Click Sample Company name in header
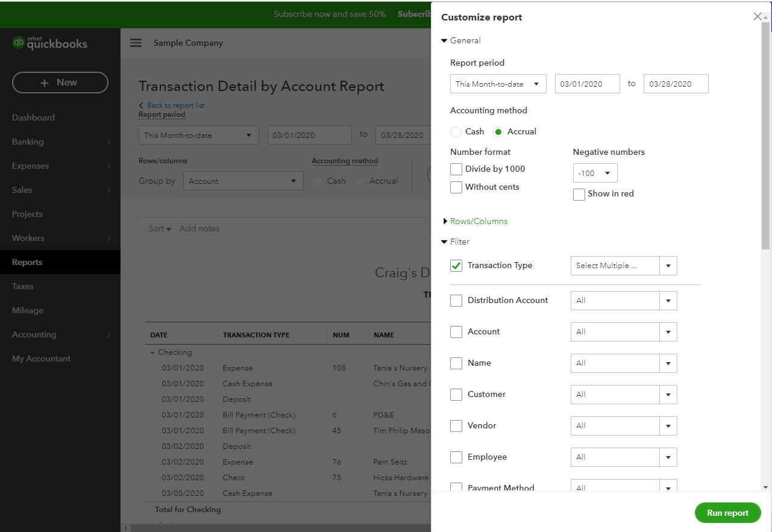Image resolution: width=772 pixels, height=532 pixels. coord(188,43)
